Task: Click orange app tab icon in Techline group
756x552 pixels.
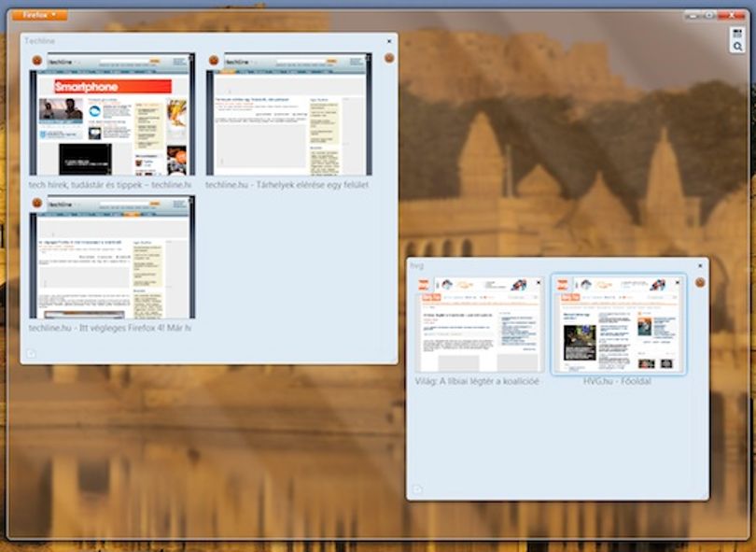Action: coord(389,59)
